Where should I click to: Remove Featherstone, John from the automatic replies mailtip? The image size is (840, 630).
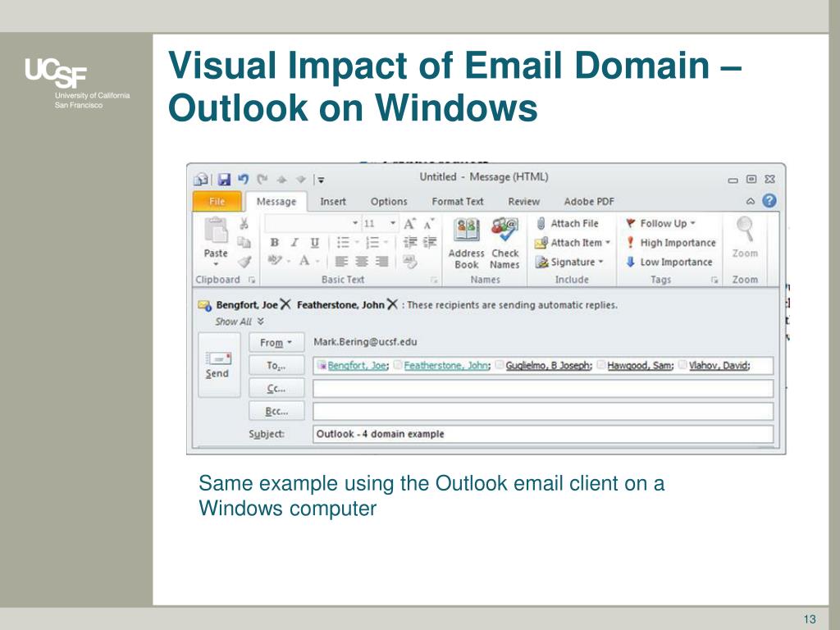[392, 304]
